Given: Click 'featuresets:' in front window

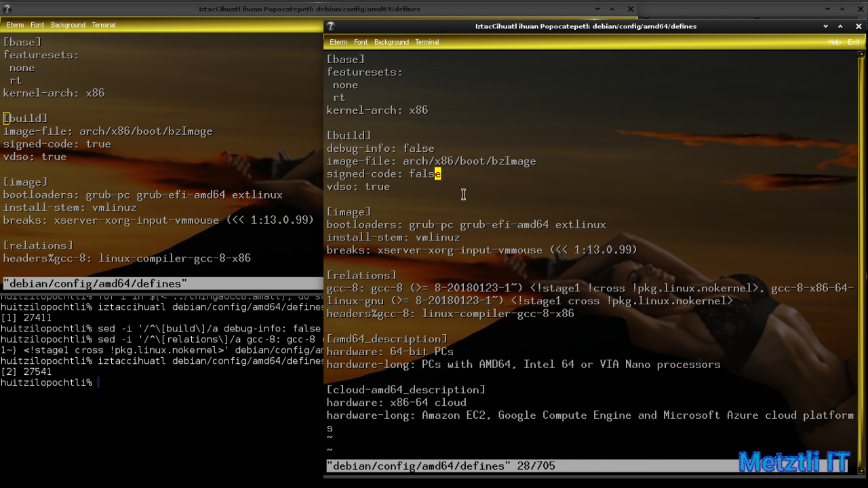Looking at the screenshot, I should (x=364, y=73).
